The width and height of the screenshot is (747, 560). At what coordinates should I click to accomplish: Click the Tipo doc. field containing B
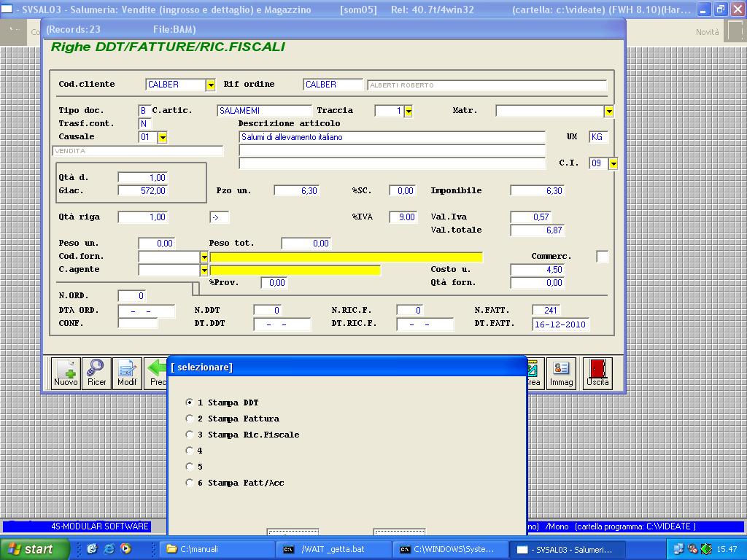coord(144,111)
